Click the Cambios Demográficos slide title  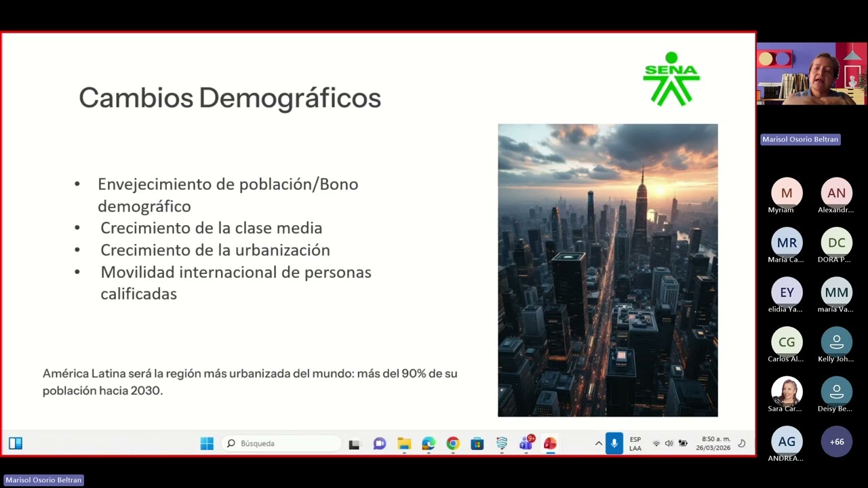pyautogui.click(x=230, y=98)
